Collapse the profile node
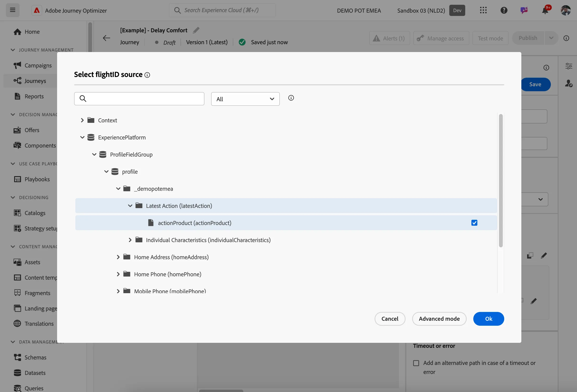 click(x=106, y=172)
